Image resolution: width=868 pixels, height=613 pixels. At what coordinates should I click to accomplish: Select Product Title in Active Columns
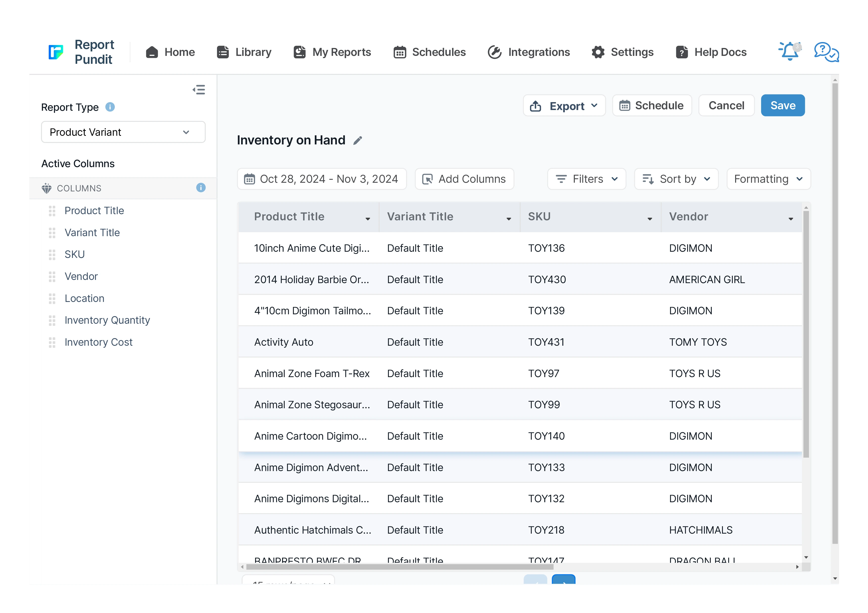coord(94,211)
